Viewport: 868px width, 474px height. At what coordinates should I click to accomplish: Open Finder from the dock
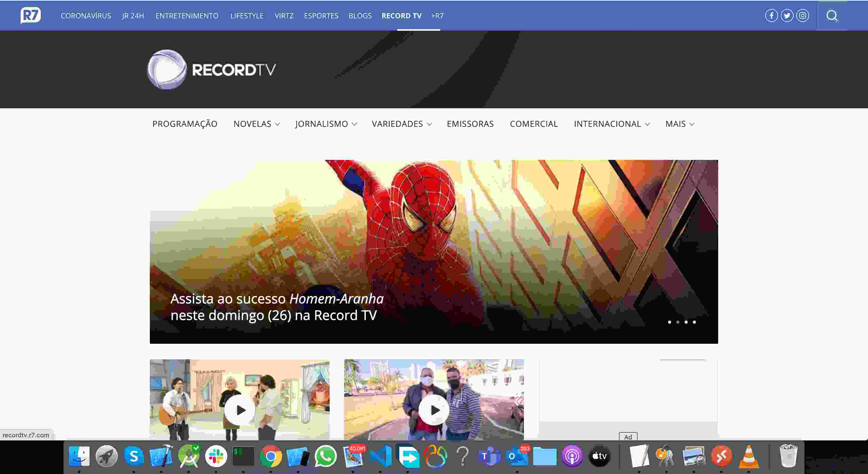[79, 456]
